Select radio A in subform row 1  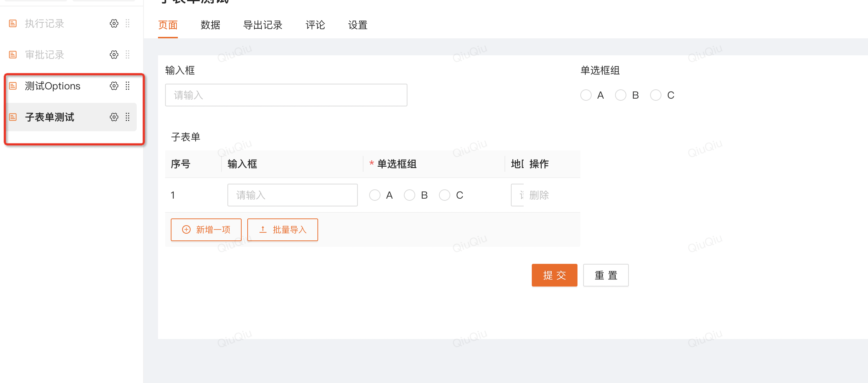375,195
